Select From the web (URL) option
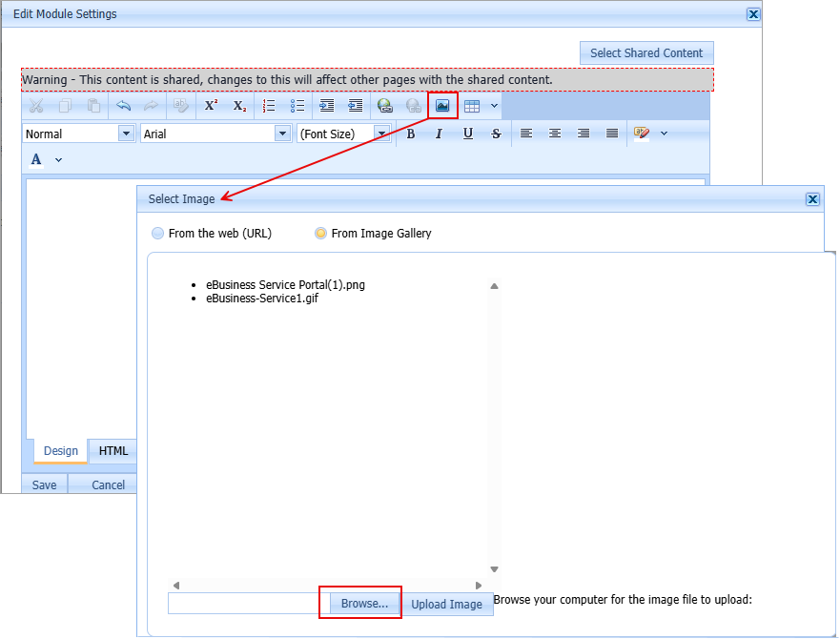Viewport: 840px width, 639px height. pyautogui.click(x=157, y=234)
